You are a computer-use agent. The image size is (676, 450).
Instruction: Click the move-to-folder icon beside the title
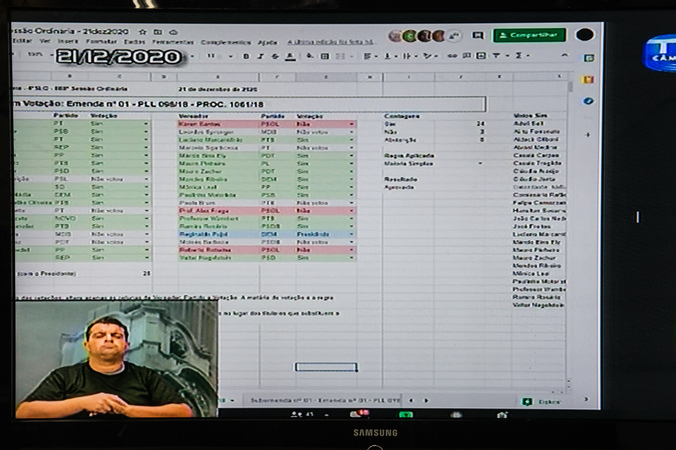point(158,32)
